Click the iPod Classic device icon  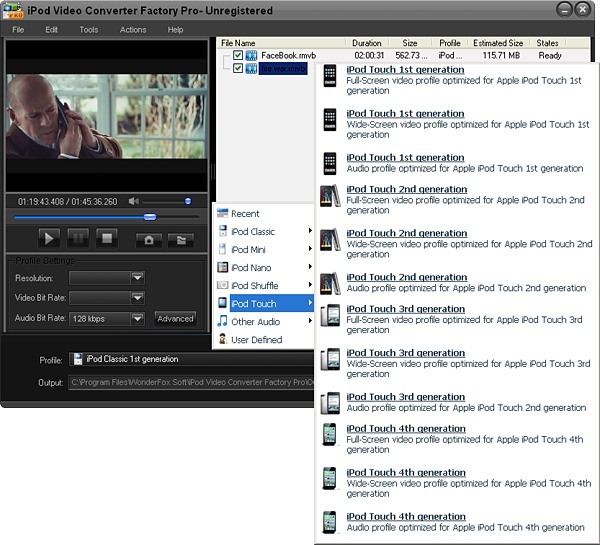tap(222, 231)
